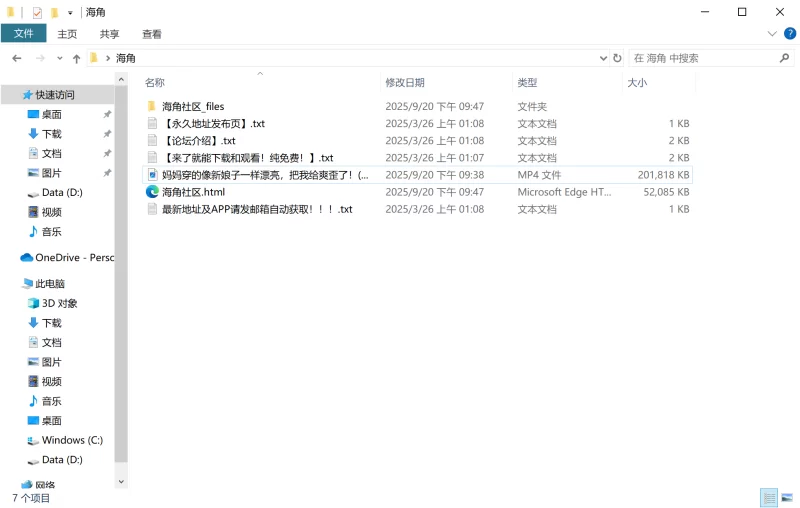800x508 pixels.
Task: Open 下载 under 此电脑
Action: (52, 323)
